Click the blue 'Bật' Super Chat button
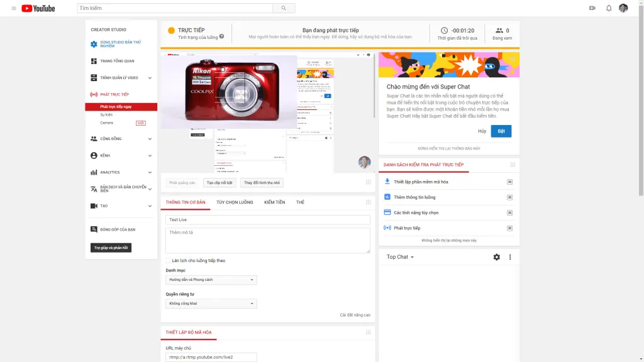Image resolution: width=644 pixels, height=362 pixels. [x=501, y=131]
